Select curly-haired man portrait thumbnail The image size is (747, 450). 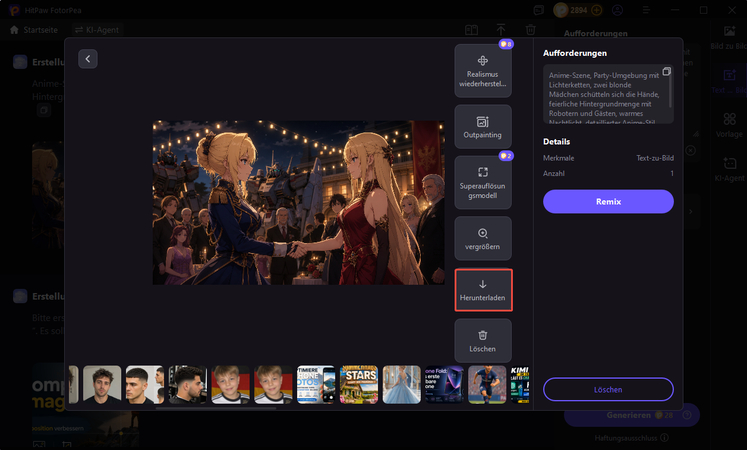[x=102, y=385]
